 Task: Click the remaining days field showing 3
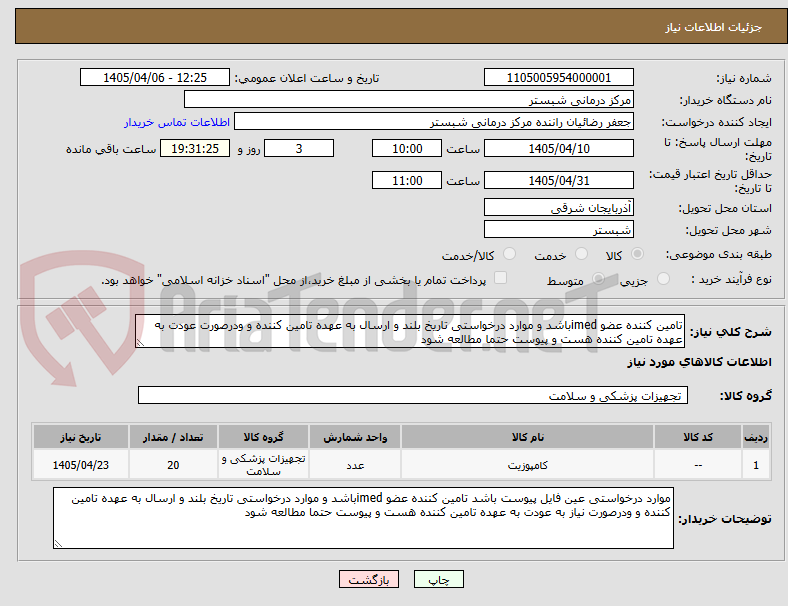pyautogui.click(x=299, y=148)
